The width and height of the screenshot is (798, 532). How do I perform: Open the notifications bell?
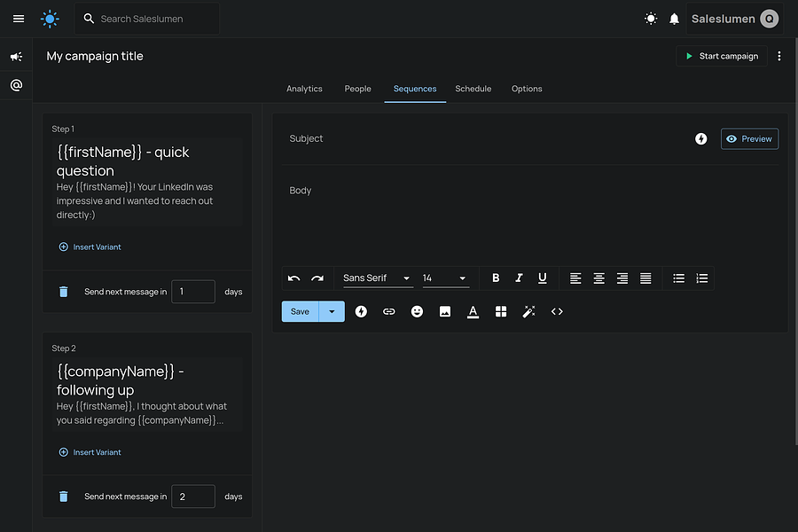(674, 19)
